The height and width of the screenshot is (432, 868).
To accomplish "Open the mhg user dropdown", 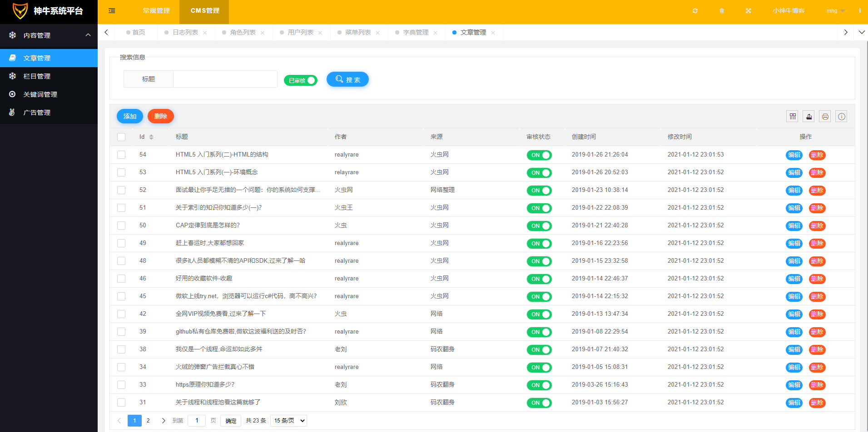I will 835,10.
